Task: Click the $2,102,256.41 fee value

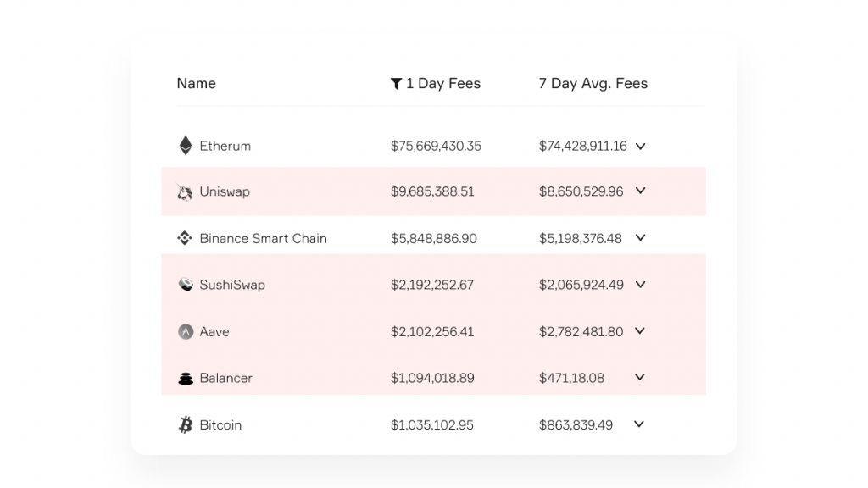Action: [x=432, y=332]
